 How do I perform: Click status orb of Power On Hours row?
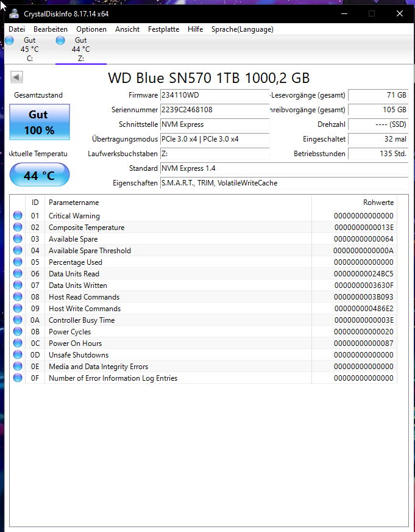(x=18, y=343)
